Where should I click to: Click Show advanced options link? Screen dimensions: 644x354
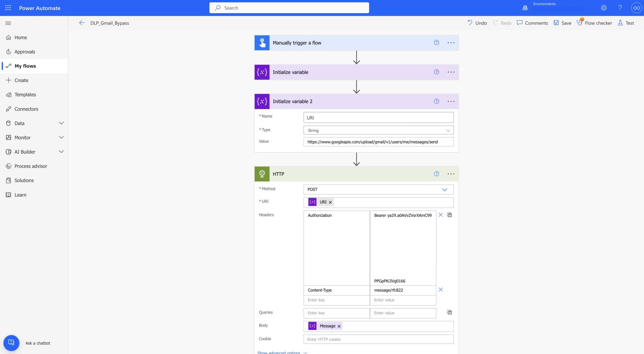click(x=279, y=352)
